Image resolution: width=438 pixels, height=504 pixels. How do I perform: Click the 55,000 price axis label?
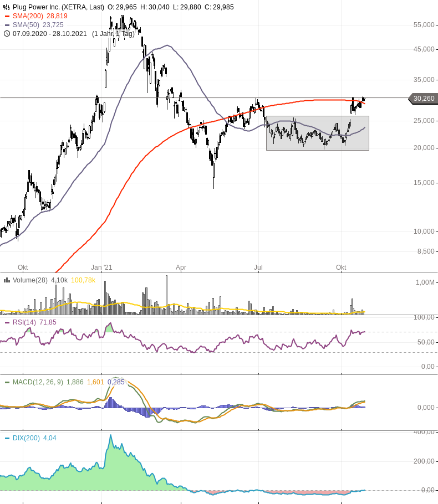pyautogui.click(x=424, y=25)
